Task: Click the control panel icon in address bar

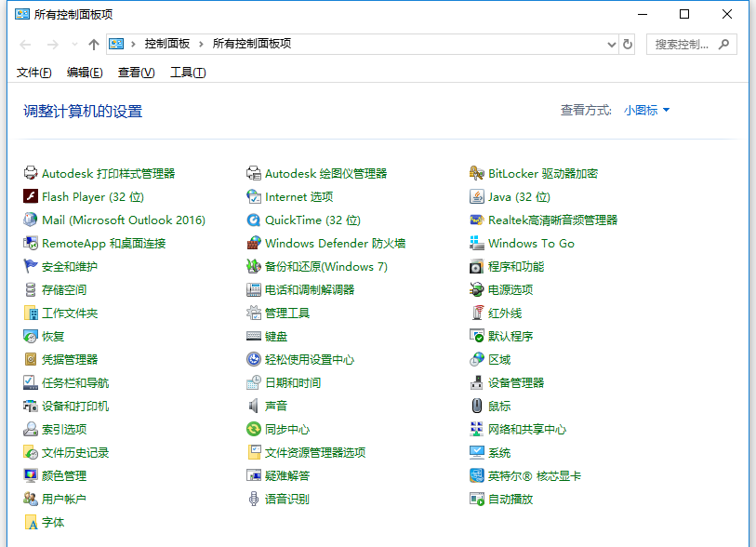Action: pos(116,44)
